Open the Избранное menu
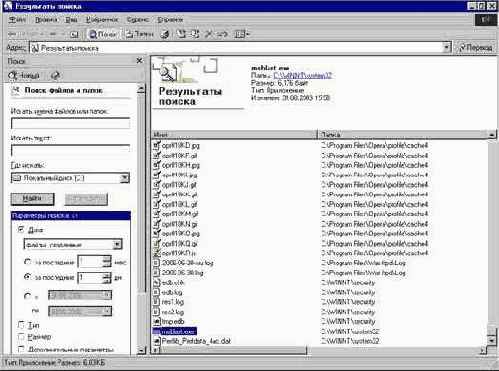 102,20
